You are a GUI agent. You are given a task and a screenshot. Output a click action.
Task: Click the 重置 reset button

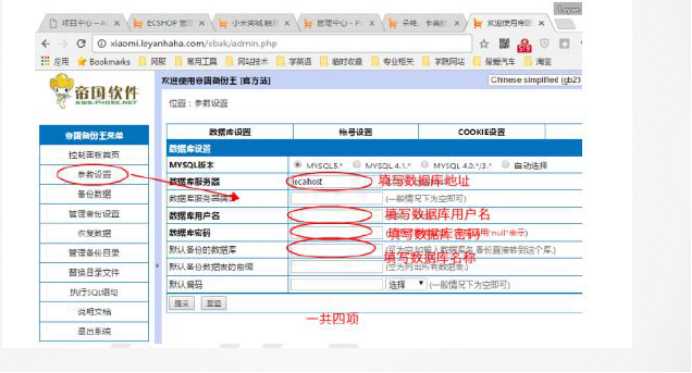(214, 303)
